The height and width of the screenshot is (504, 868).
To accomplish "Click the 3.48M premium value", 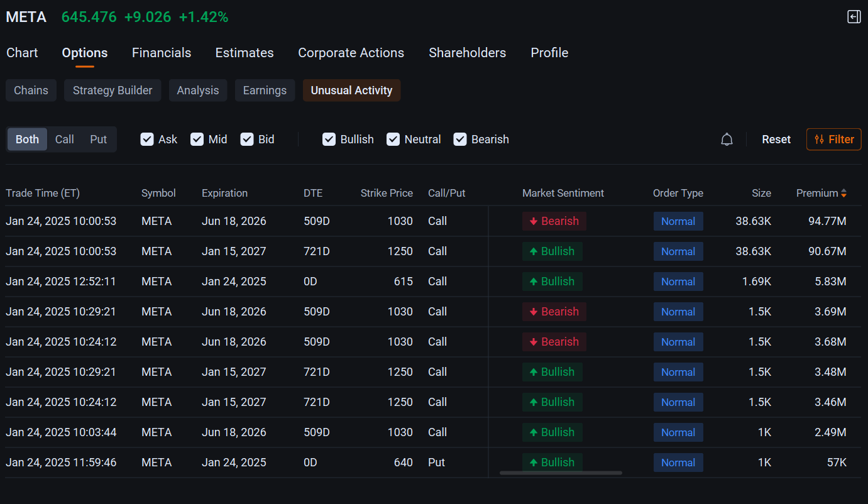I will click(x=830, y=372).
